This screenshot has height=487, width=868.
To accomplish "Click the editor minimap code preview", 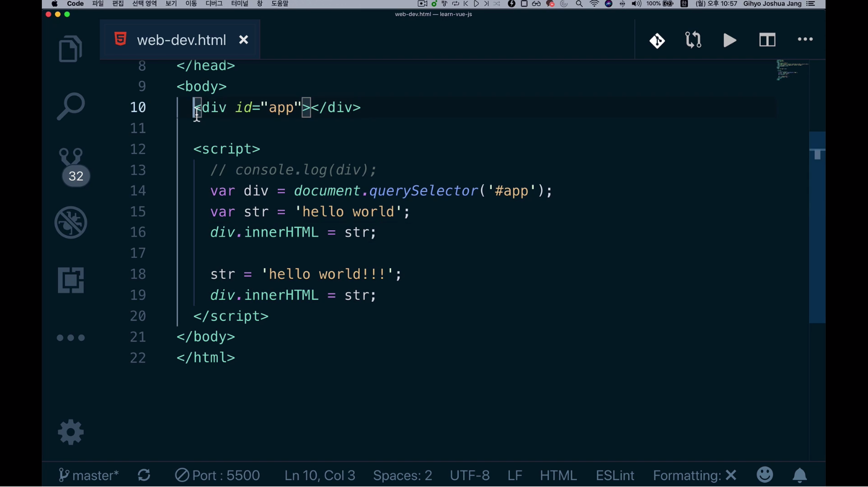I will coord(792,70).
